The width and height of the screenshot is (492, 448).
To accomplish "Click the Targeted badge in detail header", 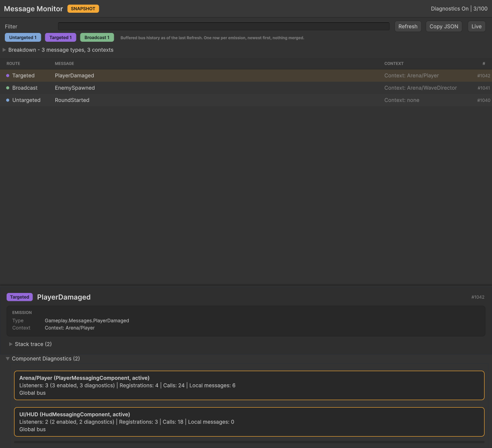I will 19,297.
